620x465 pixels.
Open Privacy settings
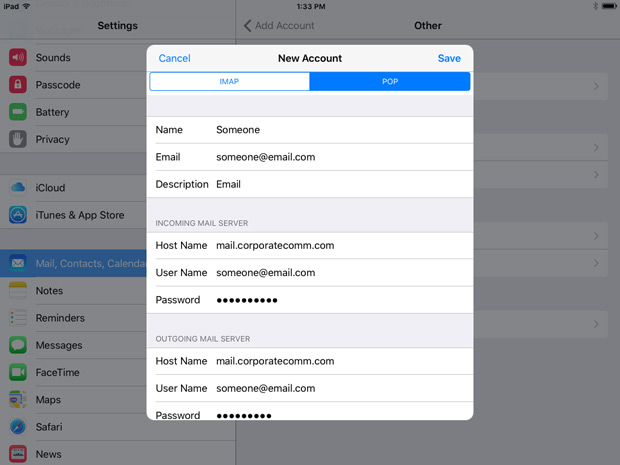[73, 139]
